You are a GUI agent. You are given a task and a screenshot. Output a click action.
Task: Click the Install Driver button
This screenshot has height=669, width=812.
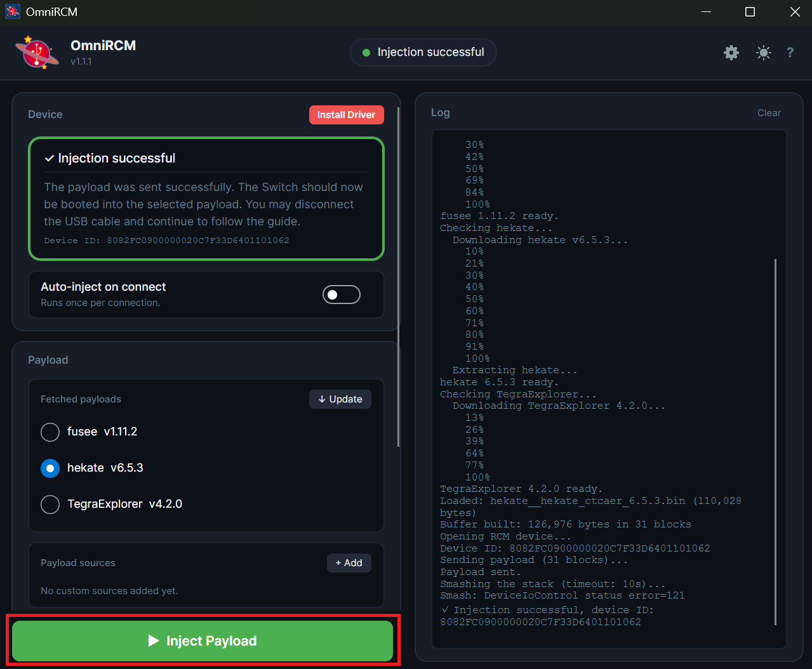[347, 115]
